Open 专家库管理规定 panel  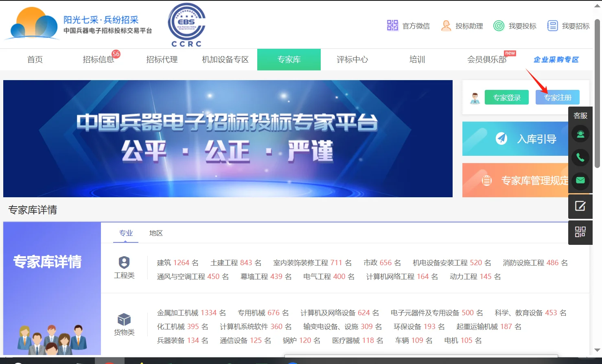(525, 180)
